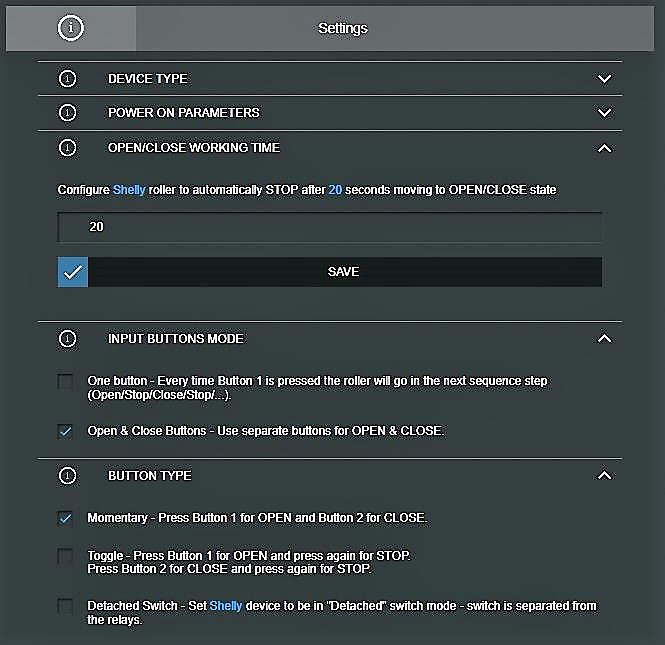
Task: Expand the POWER ON PARAMETERS chevron
Action: tap(603, 113)
